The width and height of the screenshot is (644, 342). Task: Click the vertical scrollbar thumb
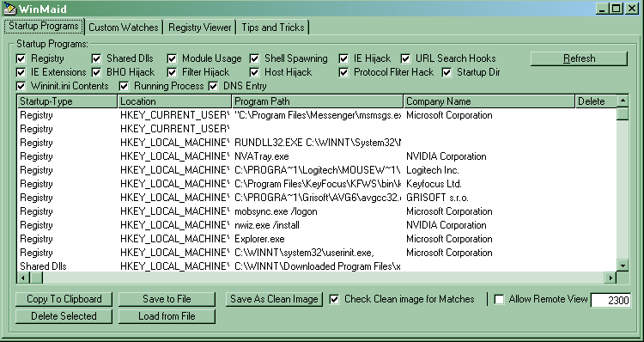point(623,113)
